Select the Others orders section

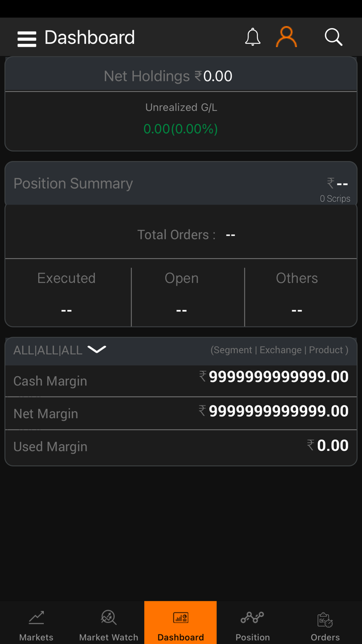point(297,294)
